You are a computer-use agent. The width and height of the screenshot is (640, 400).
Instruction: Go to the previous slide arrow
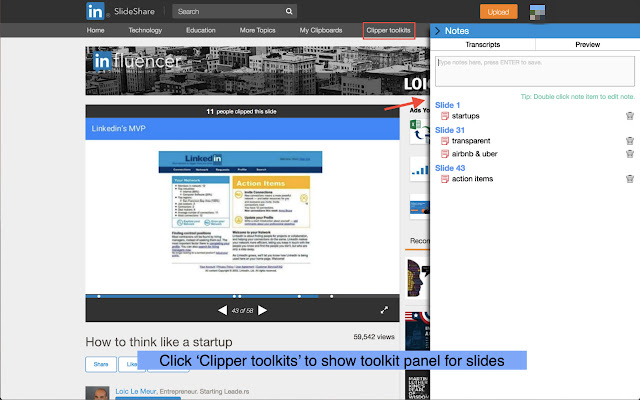[x=222, y=311]
